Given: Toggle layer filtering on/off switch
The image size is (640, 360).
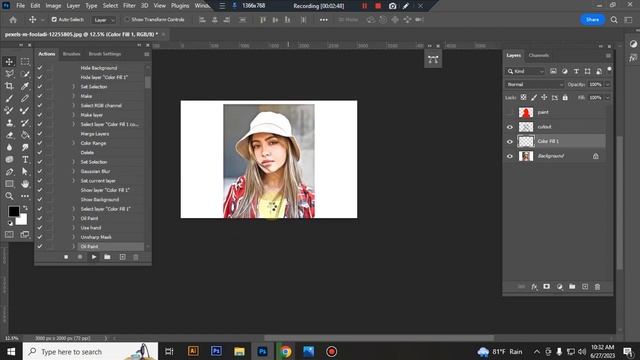Looking at the screenshot, I should 609,70.
